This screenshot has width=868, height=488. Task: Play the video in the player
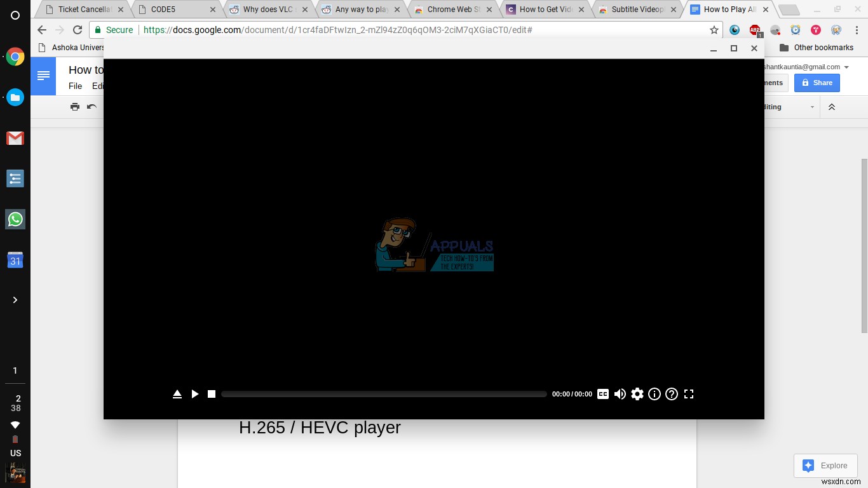coord(195,394)
